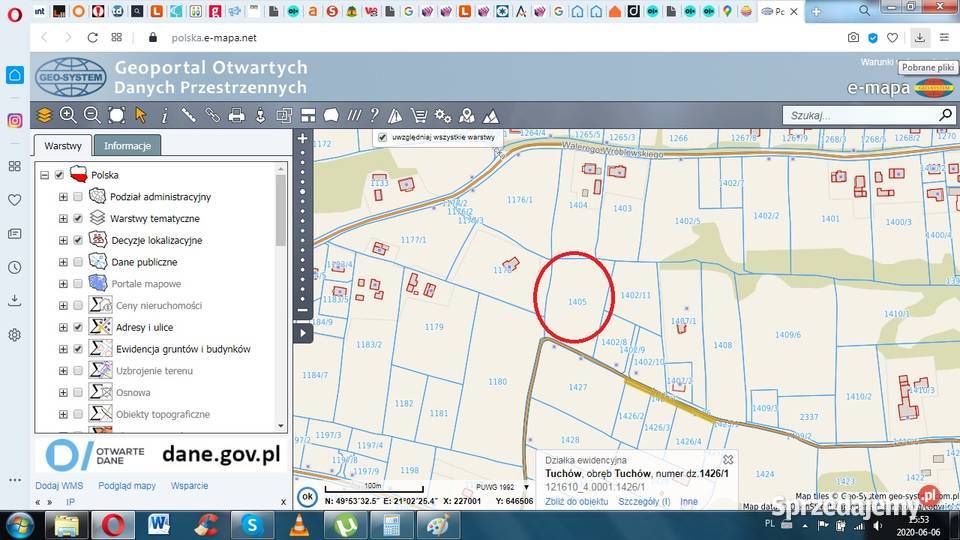Screen dimensions: 960x540
Task: Click the 'Dodaj WMS' link
Action: tap(59, 486)
